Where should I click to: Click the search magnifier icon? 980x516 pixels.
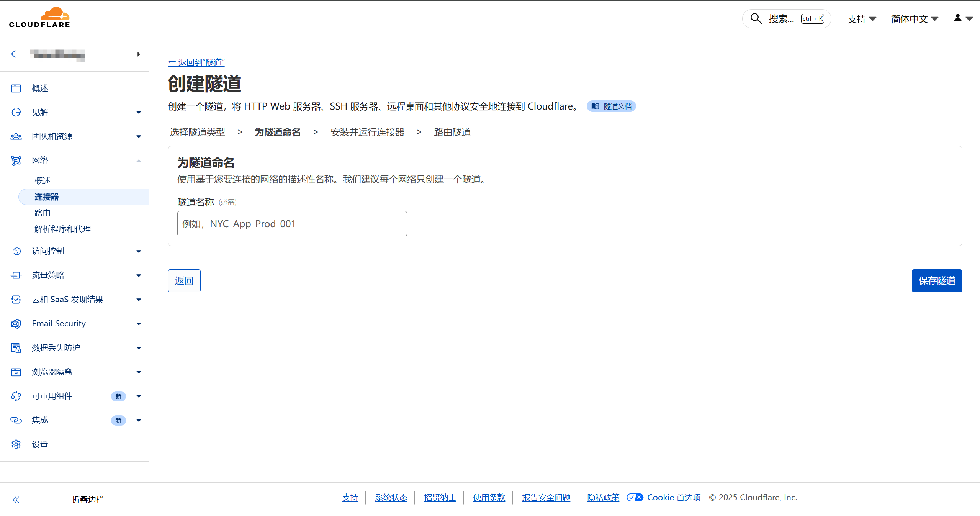pos(756,18)
